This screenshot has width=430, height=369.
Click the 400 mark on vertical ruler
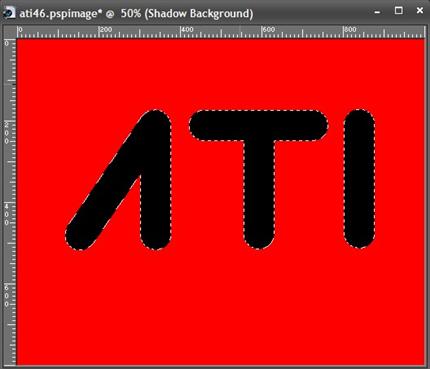point(7,214)
